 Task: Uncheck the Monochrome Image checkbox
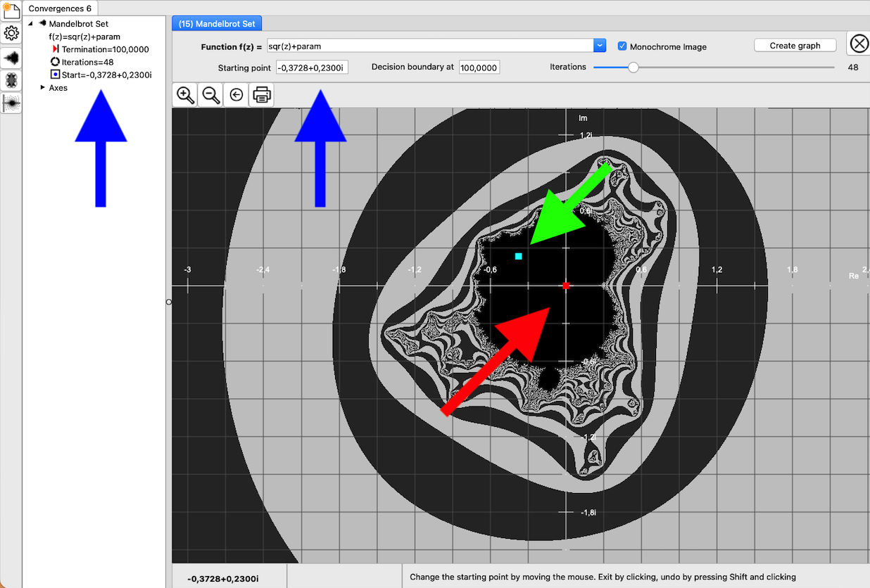[622, 46]
